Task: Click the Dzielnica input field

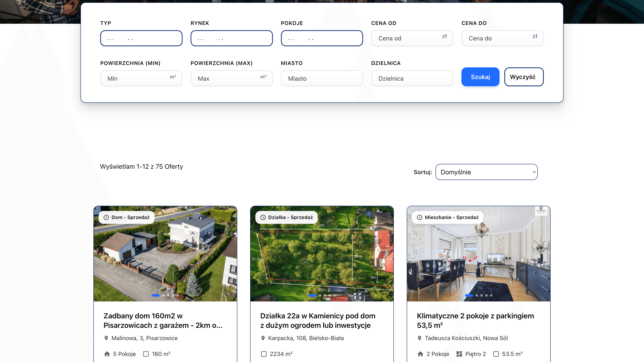Action: coord(412,78)
